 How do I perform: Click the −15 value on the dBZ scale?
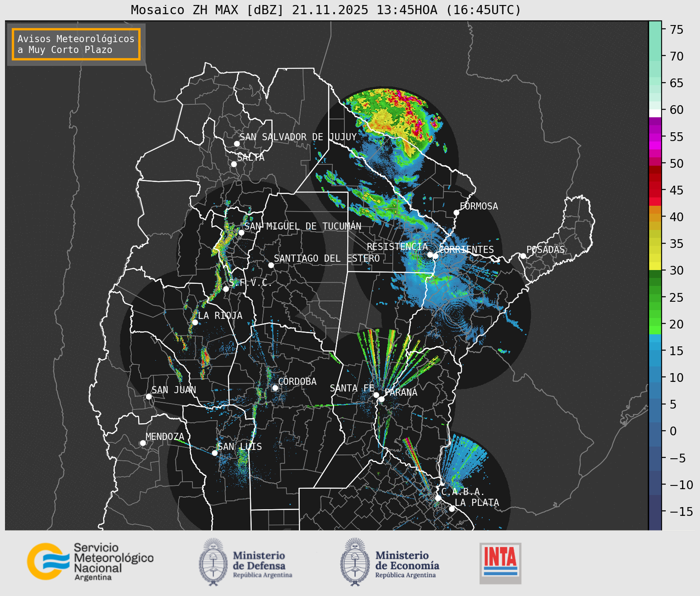(x=681, y=512)
